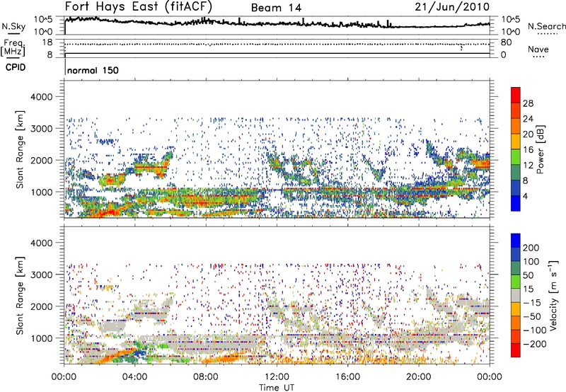
Task: Click the '3000' tick of the velocity panel
Action: click(41, 275)
